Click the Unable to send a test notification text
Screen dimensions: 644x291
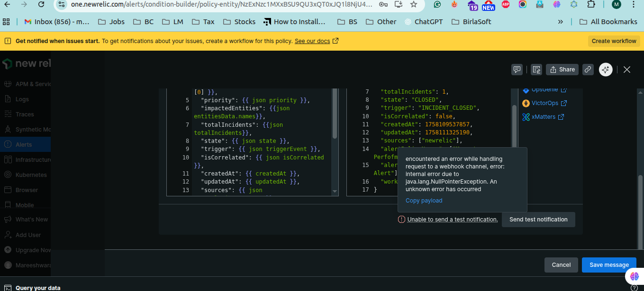453,220
